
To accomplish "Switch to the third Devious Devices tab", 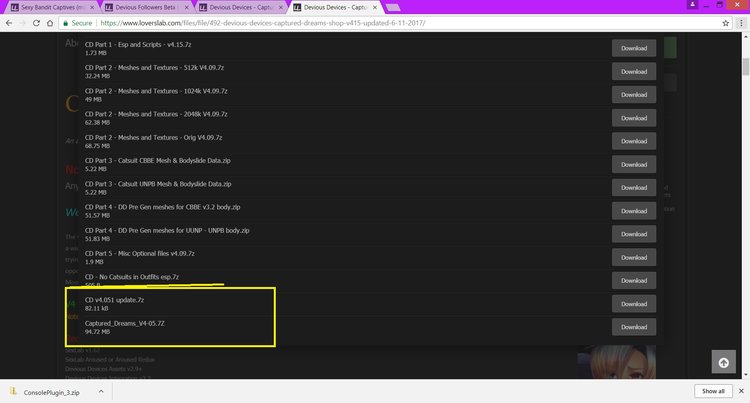I will (241, 7).
